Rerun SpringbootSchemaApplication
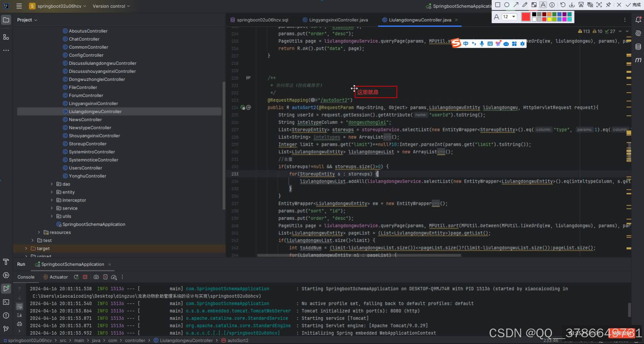644x344 pixels. (x=76, y=277)
